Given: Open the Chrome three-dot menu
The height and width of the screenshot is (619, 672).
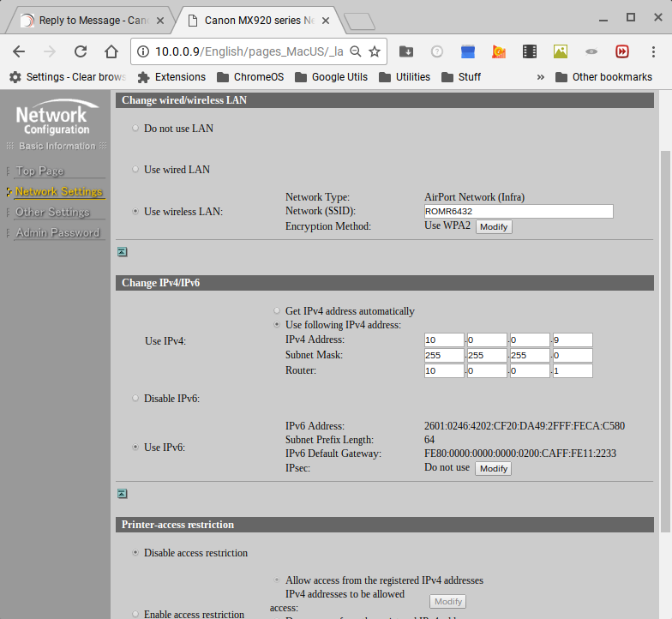Looking at the screenshot, I should pyautogui.click(x=654, y=51).
